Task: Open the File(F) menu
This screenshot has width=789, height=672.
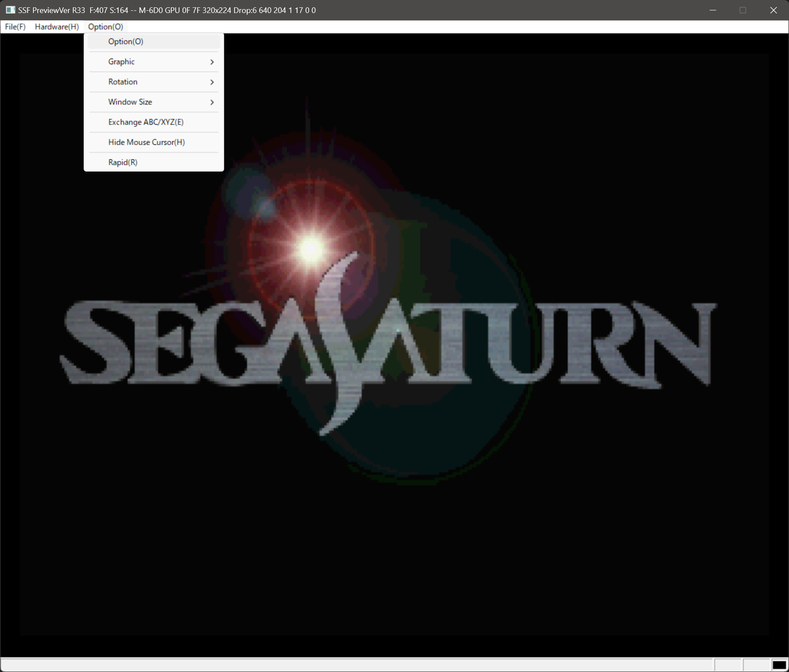Action: 15,27
